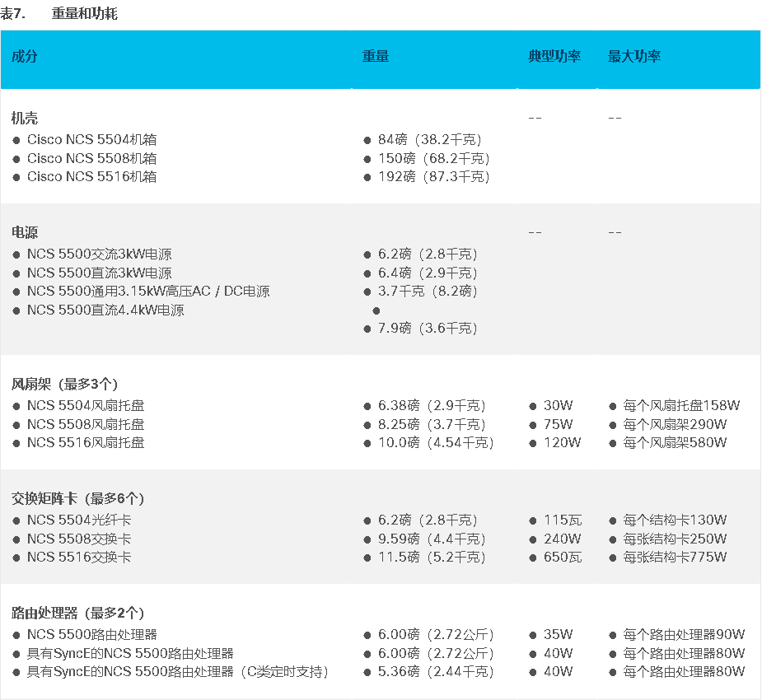Click the typical power 35W
This screenshot has width=762, height=700.
pos(558,634)
